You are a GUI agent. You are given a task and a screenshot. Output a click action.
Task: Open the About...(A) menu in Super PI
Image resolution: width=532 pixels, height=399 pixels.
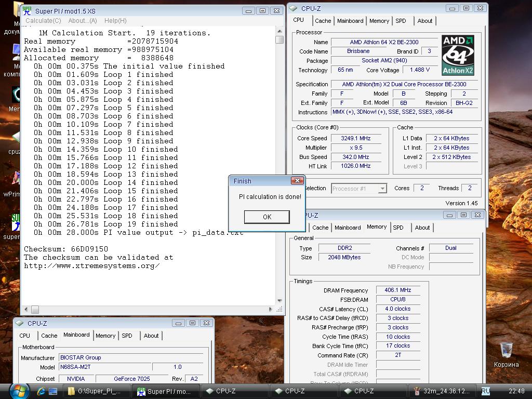[83, 21]
